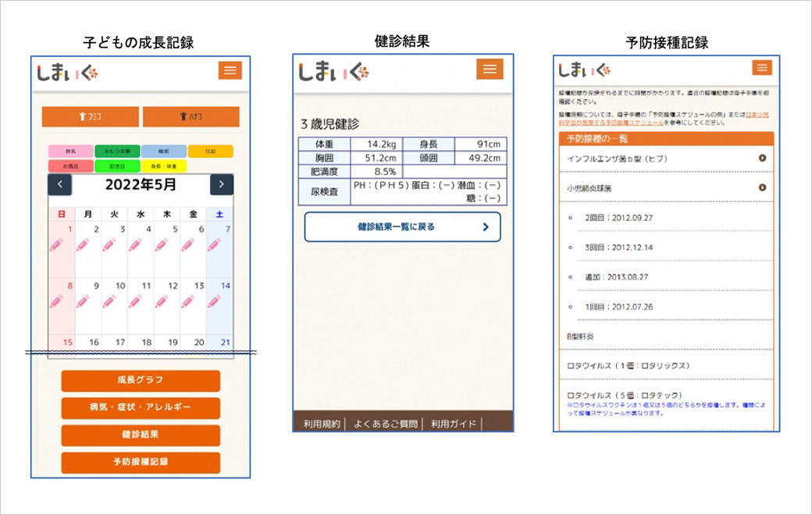Toggle おむつ交換 green category tag
The width and height of the screenshot is (812, 515).
[x=118, y=151]
